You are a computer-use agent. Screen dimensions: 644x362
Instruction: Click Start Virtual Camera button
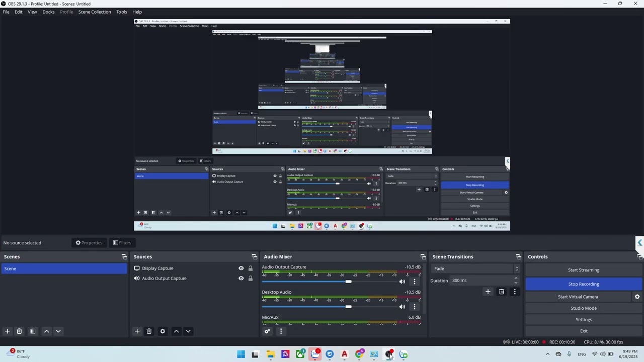(x=578, y=297)
